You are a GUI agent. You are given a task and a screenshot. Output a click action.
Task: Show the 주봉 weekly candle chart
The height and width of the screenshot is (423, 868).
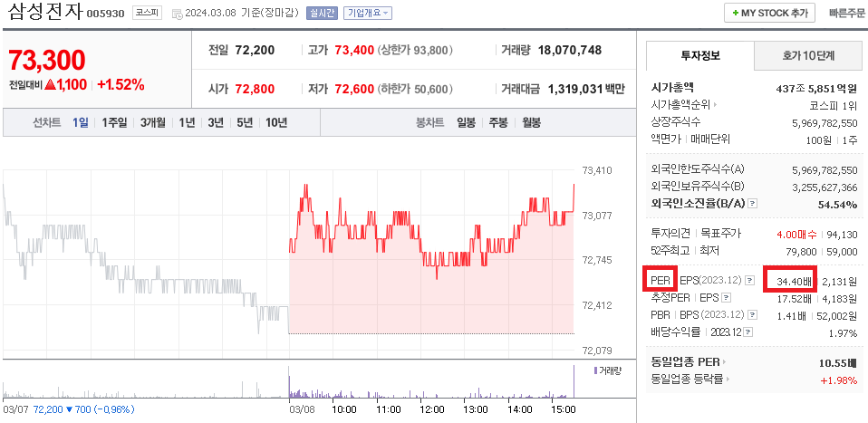pos(498,123)
